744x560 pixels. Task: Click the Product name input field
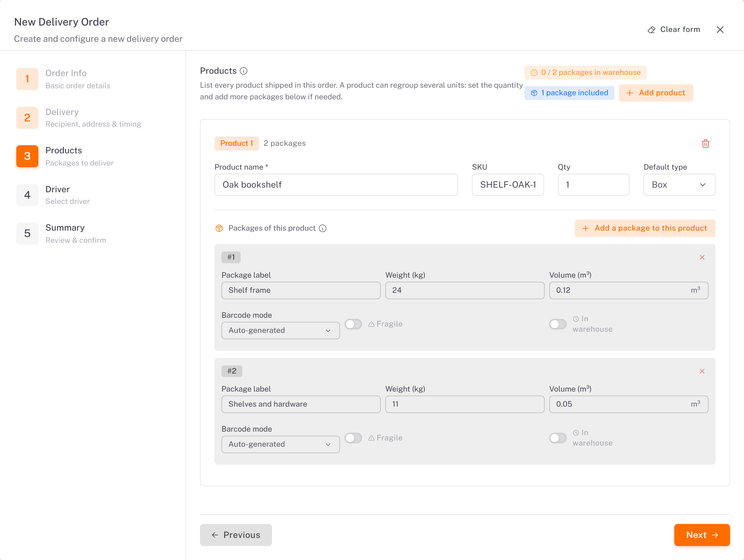[336, 184]
